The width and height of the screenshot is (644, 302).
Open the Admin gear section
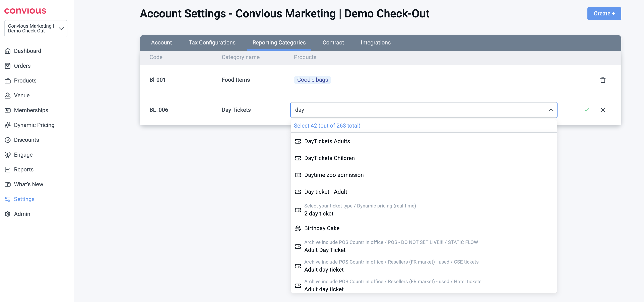click(22, 214)
